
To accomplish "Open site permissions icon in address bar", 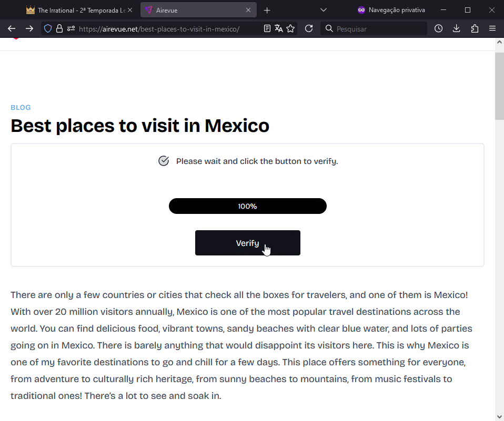I will click(x=71, y=29).
